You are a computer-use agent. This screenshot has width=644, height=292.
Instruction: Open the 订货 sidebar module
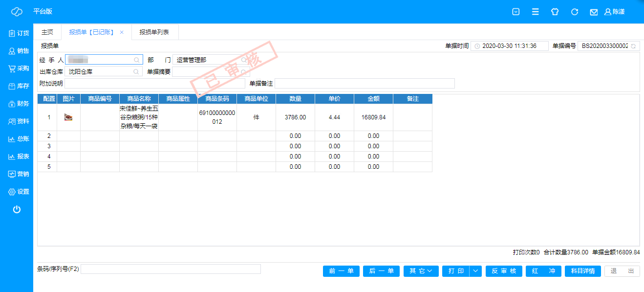click(19, 33)
